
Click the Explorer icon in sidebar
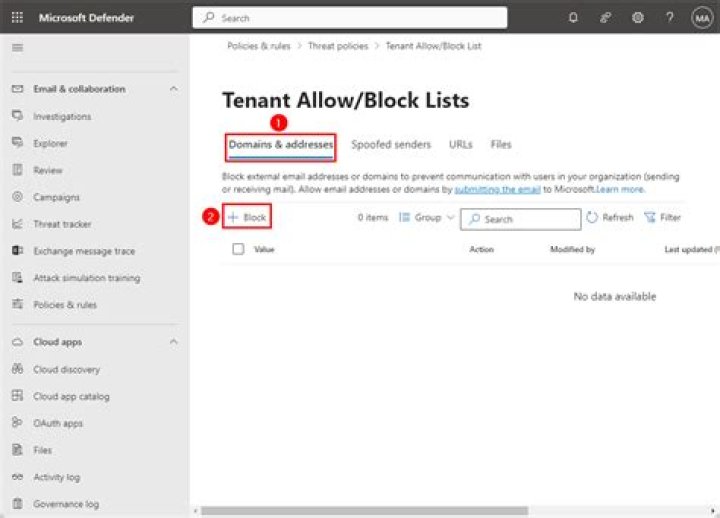17,143
